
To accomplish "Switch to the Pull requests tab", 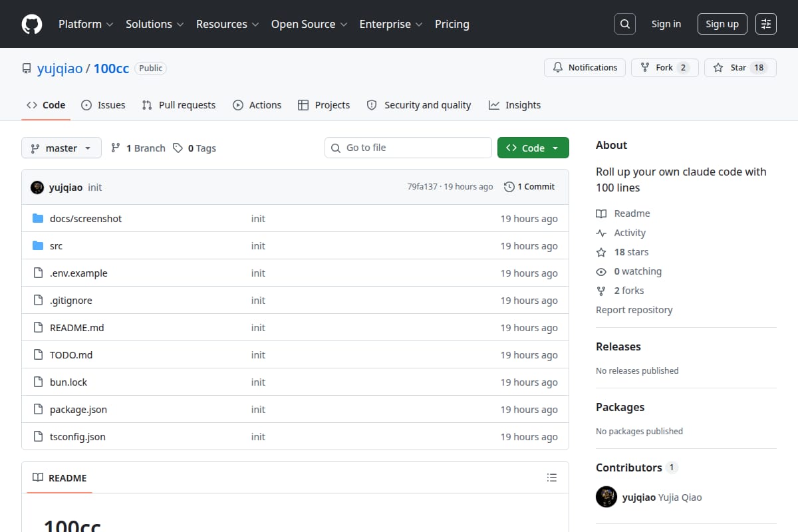I will (x=179, y=105).
